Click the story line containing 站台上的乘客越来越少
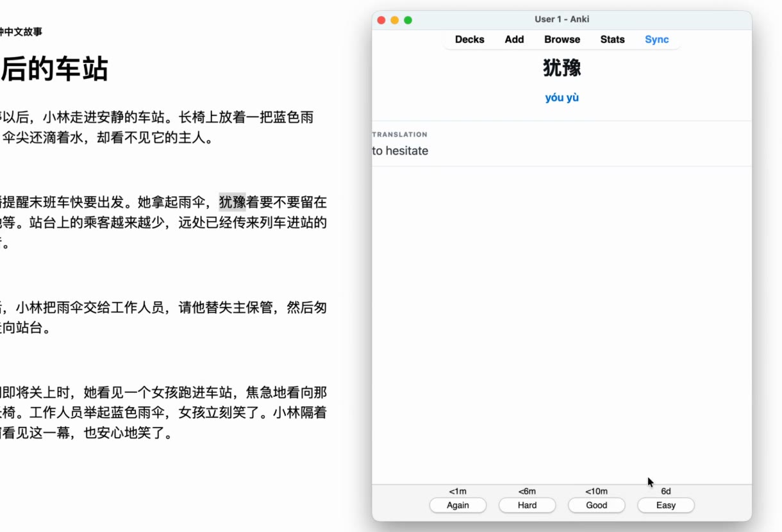 163,223
